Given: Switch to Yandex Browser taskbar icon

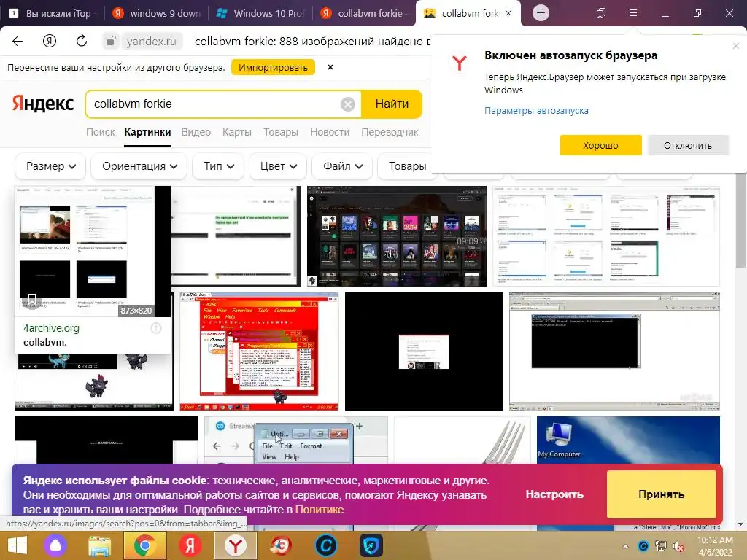Looking at the screenshot, I should click(236, 545).
